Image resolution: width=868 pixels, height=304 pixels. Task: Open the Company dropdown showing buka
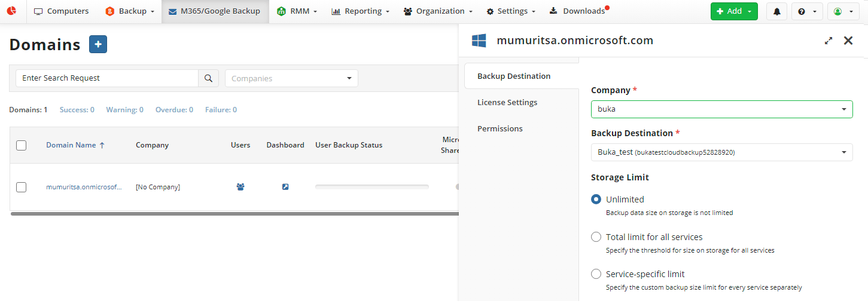(721, 109)
